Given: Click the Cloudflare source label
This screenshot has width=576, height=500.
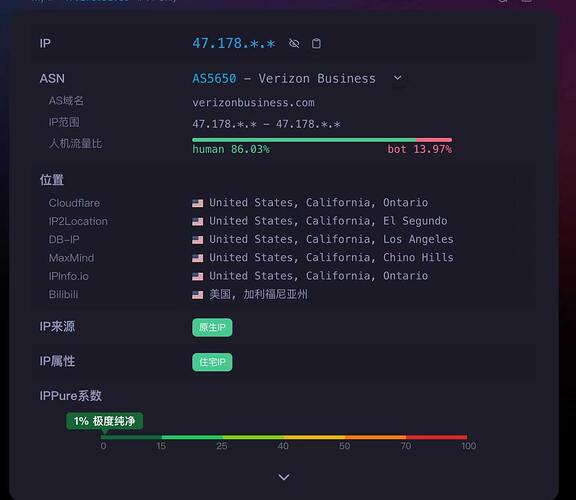Looking at the screenshot, I should (74, 203).
